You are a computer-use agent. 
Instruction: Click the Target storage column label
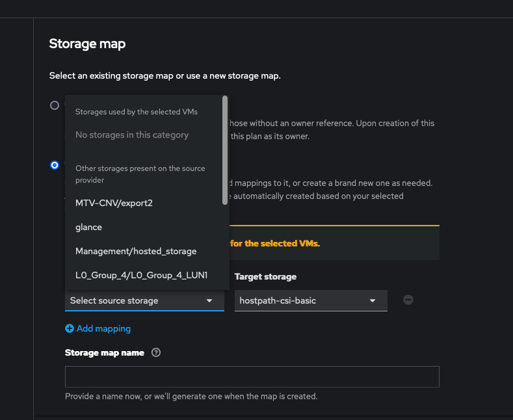[x=265, y=276]
